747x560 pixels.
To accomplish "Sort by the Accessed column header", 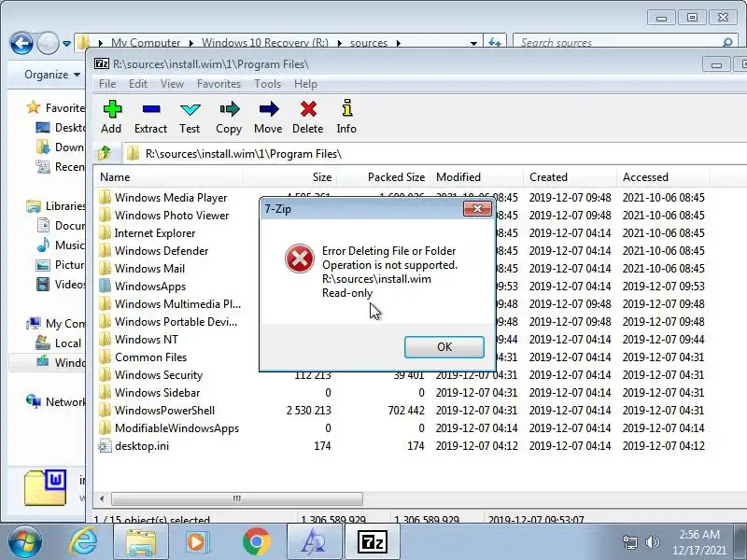I will [x=664, y=177].
